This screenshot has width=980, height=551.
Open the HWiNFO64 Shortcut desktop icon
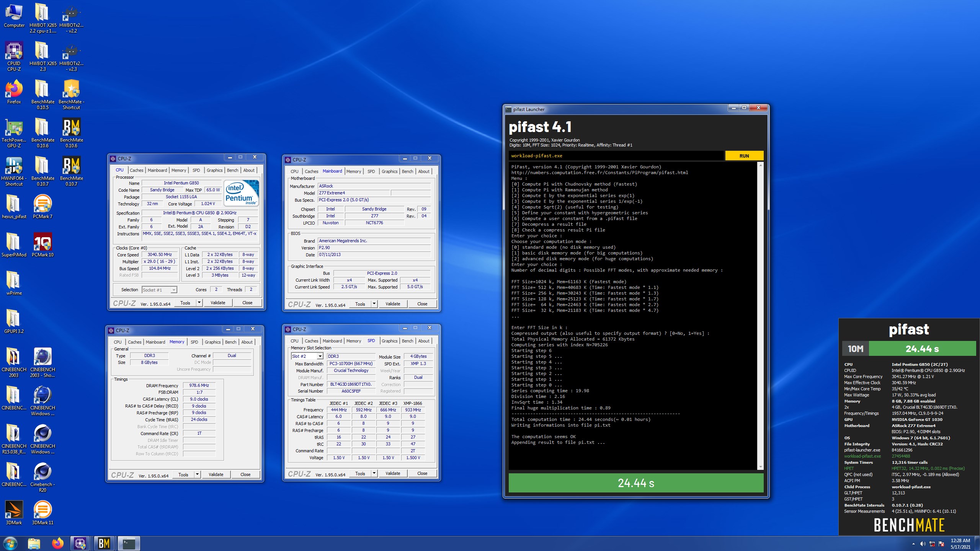[14, 171]
